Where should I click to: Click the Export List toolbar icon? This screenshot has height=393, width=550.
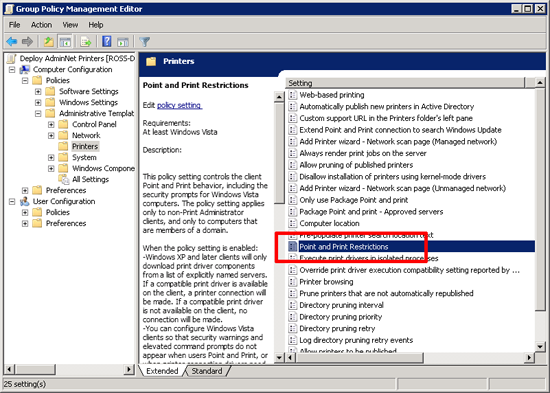tap(86, 42)
